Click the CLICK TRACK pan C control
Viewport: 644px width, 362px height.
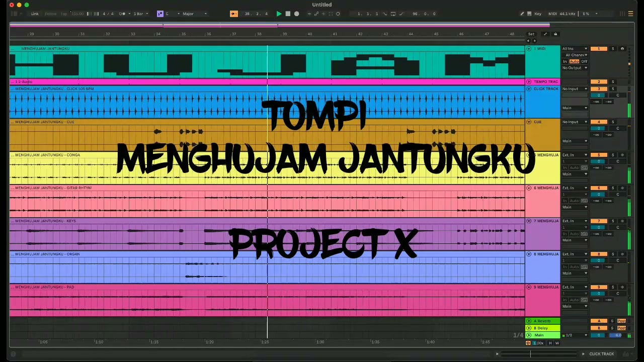618,95
